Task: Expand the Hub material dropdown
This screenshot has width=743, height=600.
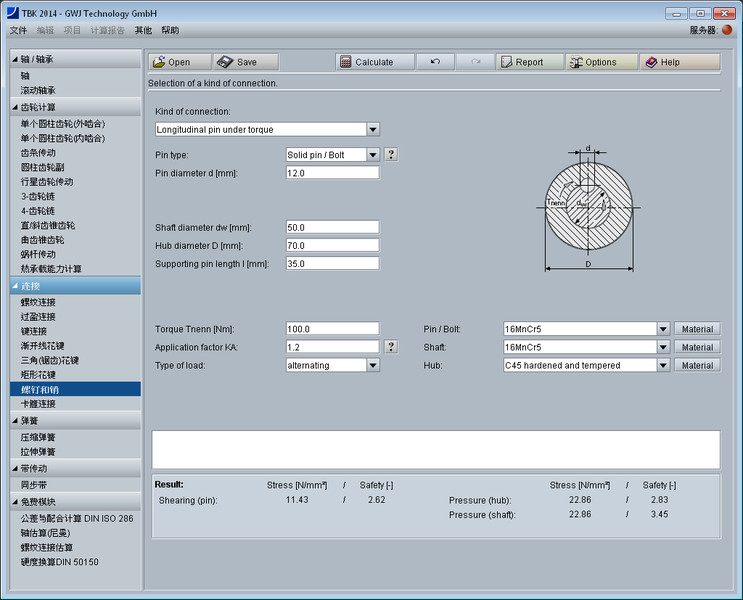Action: [662, 366]
